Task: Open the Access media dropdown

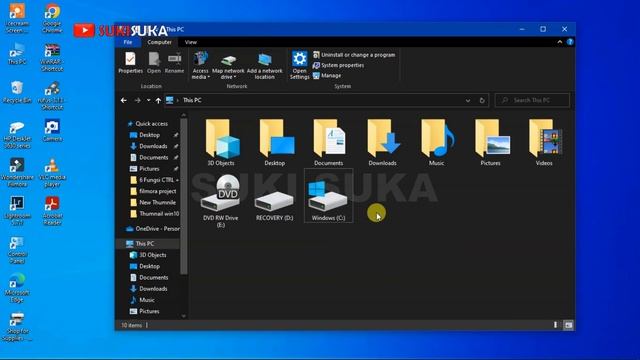Action: point(200,65)
